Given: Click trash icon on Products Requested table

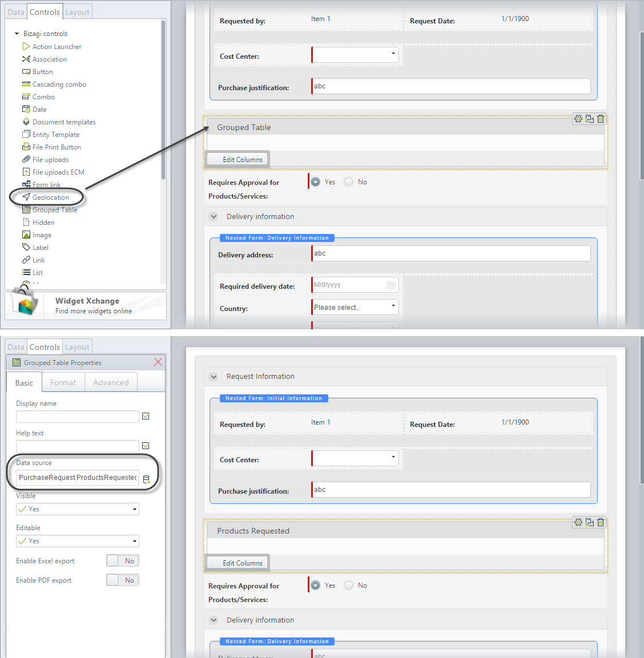Looking at the screenshot, I should [601, 522].
